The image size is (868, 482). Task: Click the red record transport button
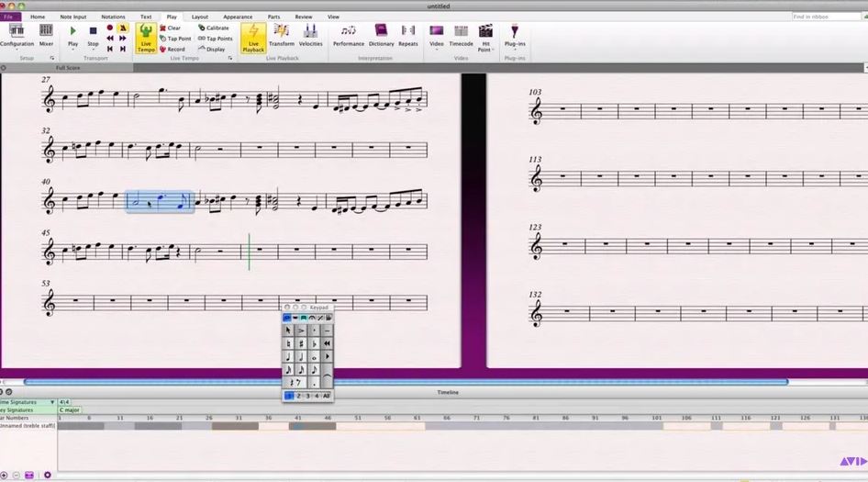pos(109,28)
